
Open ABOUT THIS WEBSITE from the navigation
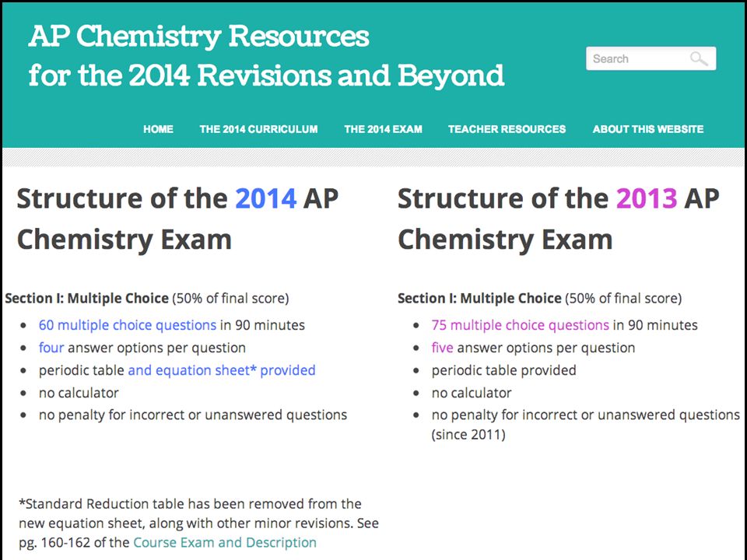pyautogui.click(x=648, y=129)
